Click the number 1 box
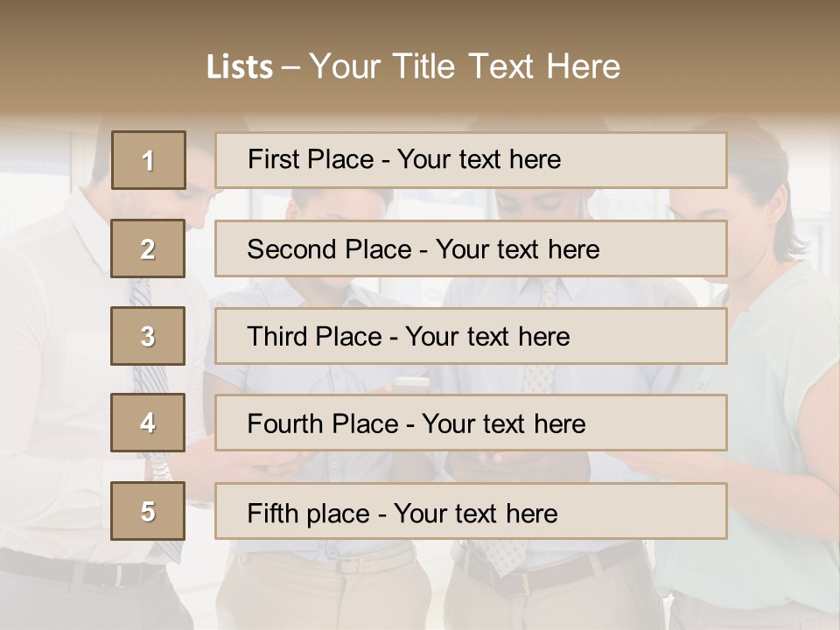 (149, 160)
